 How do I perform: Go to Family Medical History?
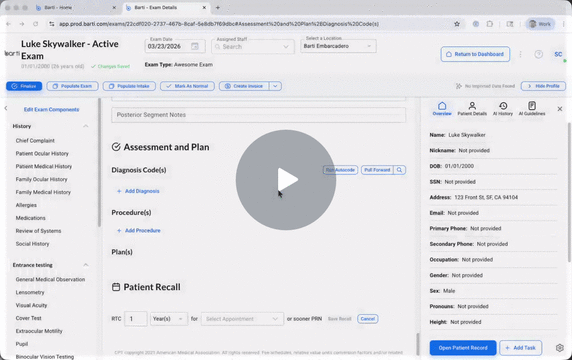tap(43, 192)
